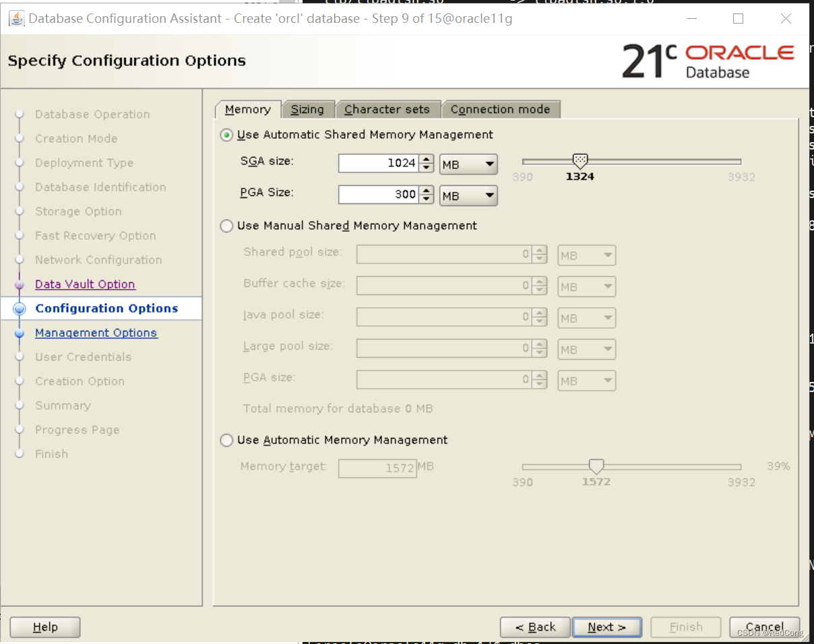814x644 pixels.
Task: Select the Configuration Options step
Action: click(106, 309)
